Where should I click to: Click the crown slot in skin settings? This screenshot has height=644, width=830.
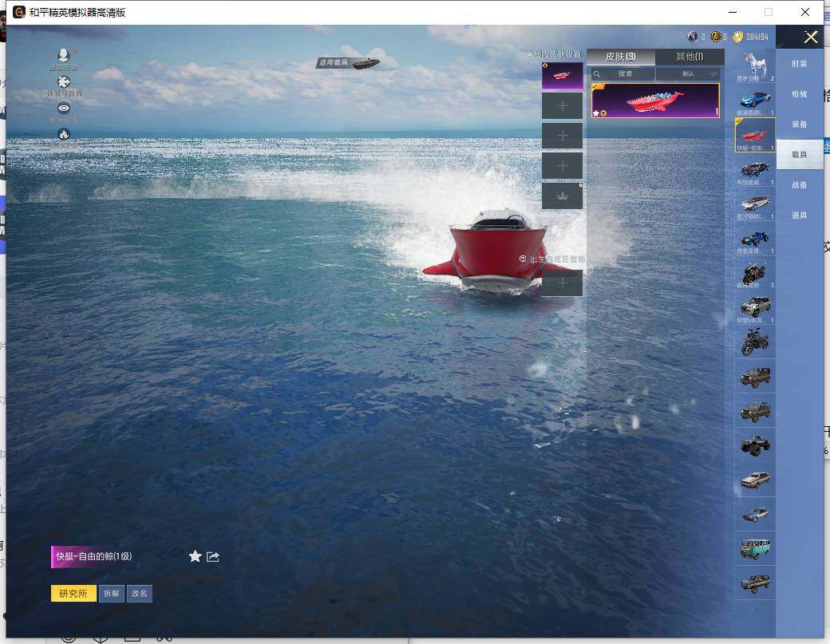[562, 196]
